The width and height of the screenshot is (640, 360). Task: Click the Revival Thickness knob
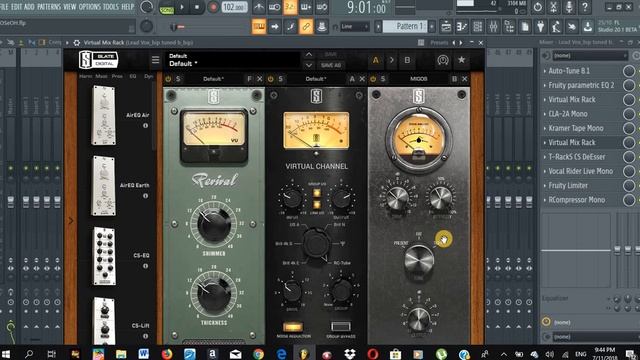pyautogui.click(x=213, y=293)
